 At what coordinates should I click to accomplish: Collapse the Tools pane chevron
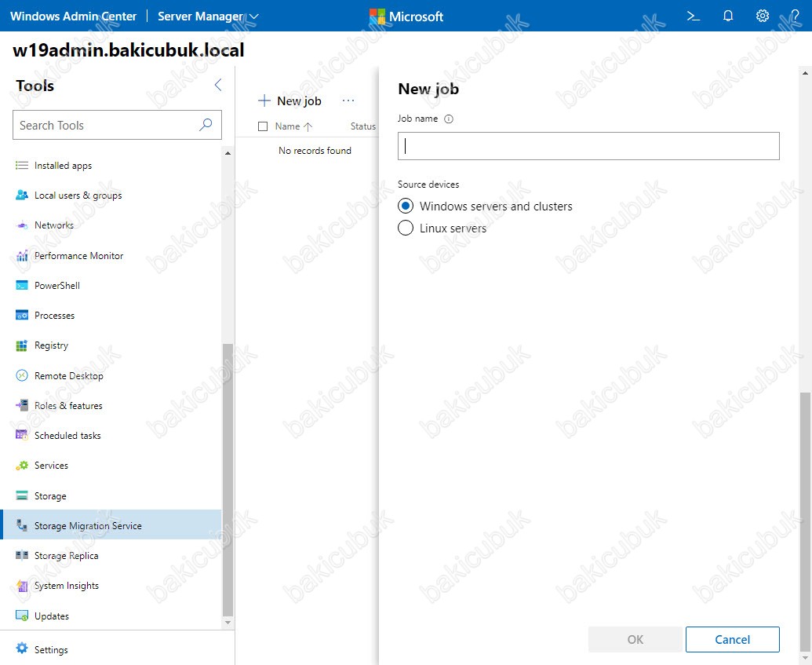(x=218, y=85)
